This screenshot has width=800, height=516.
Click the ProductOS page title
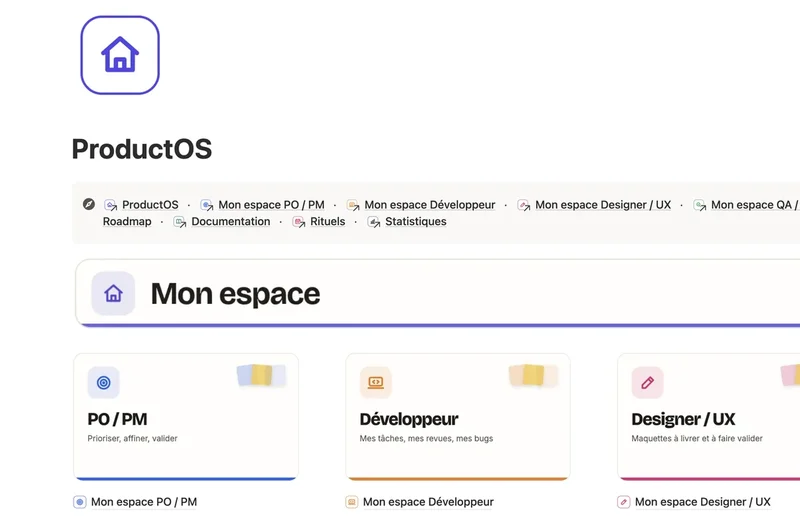142,149
